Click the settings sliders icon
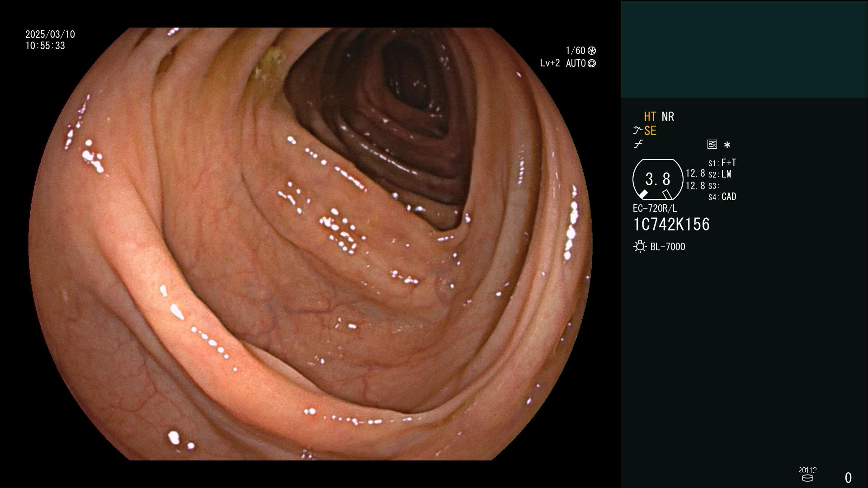The image size is (868, 488). 712,144
